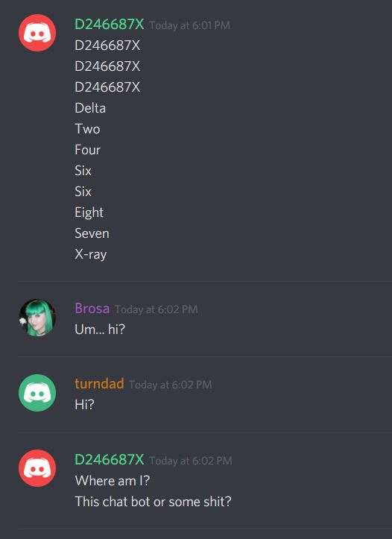The height and width of the screenshot is (539, 392).
Task: Click the timestamp next to Brosa
Action: coord(157,309)
